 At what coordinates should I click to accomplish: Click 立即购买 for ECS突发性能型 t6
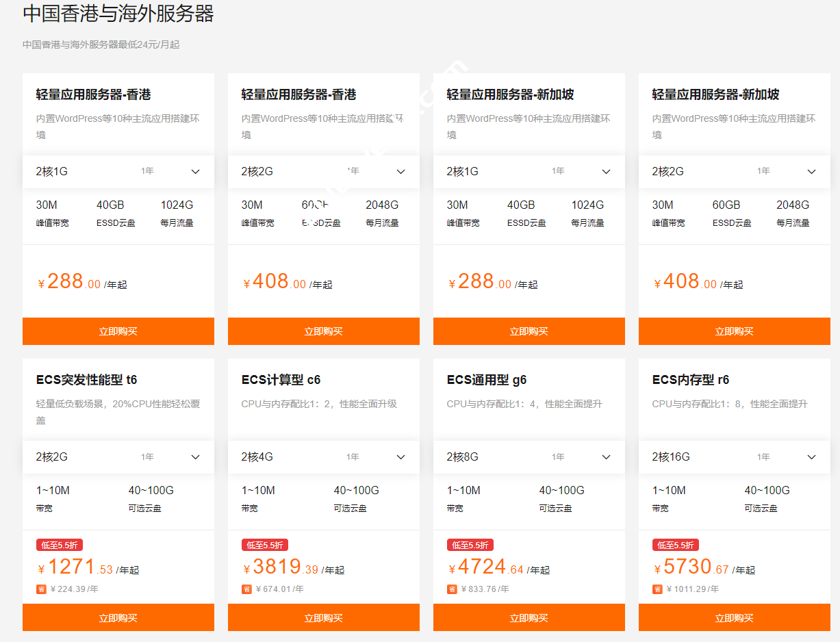[118, 617]
